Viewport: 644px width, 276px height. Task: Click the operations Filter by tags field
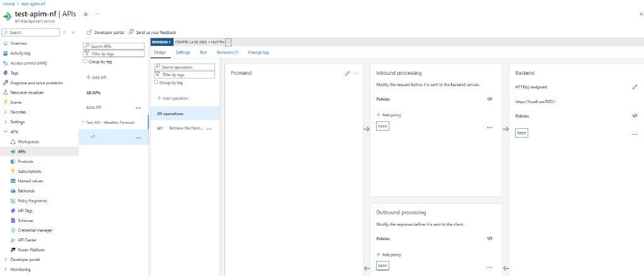click(184, 75)
